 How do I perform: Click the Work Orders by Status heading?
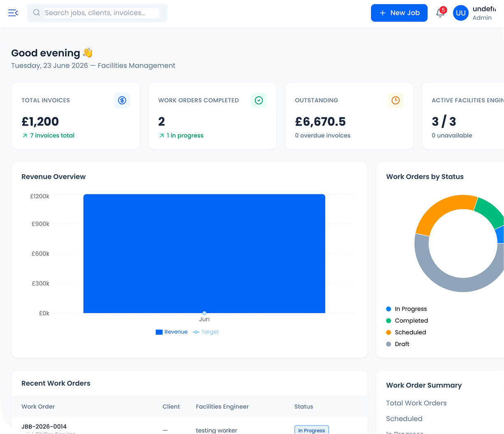point(425,177)
